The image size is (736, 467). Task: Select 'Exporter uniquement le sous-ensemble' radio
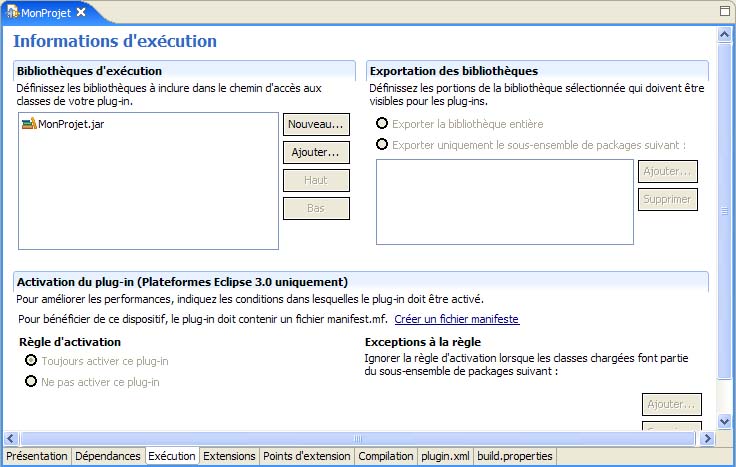pyautogui.click(x=382, y=145)
